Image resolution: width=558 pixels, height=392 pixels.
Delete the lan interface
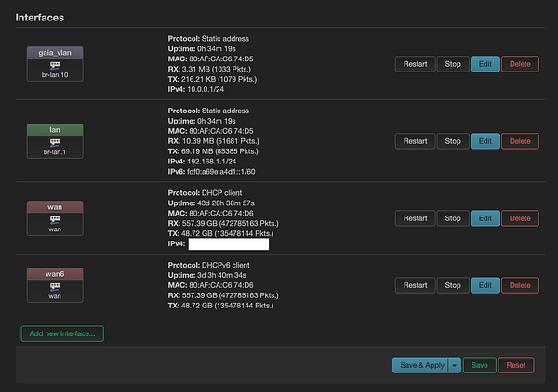(x=520, y=141)
